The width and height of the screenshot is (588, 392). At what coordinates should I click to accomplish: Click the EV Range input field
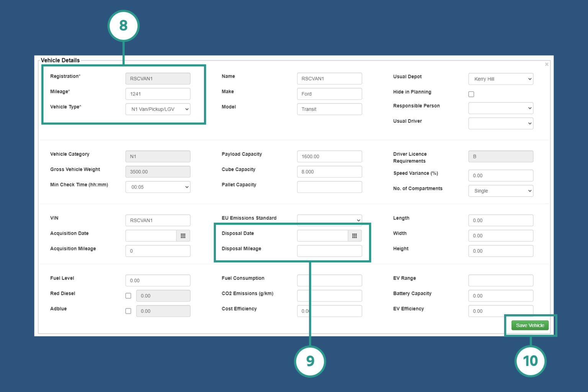tap(500, 280)
